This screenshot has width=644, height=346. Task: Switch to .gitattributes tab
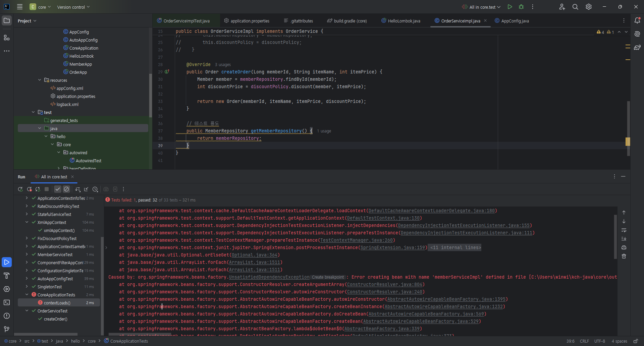299,21
